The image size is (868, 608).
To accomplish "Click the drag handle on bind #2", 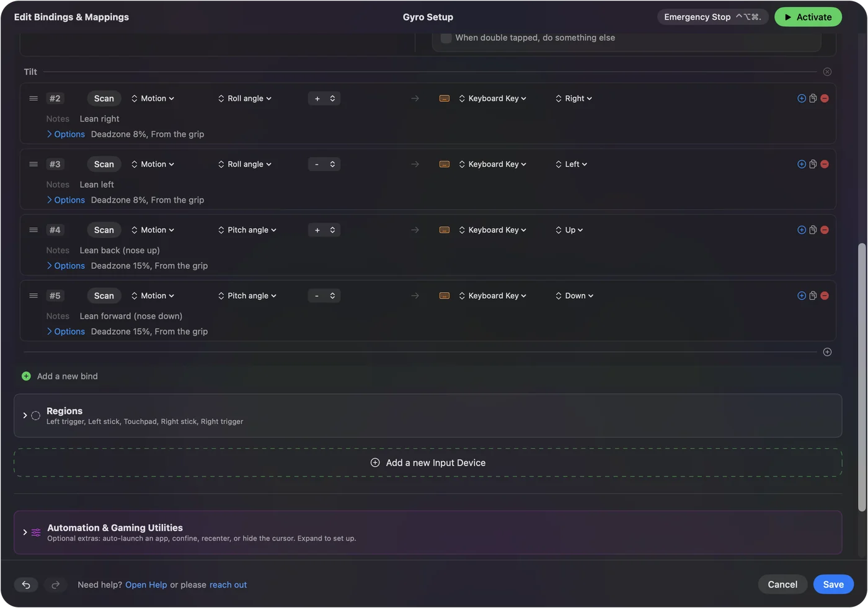I will pyautogui.click(x=33, y=99).
